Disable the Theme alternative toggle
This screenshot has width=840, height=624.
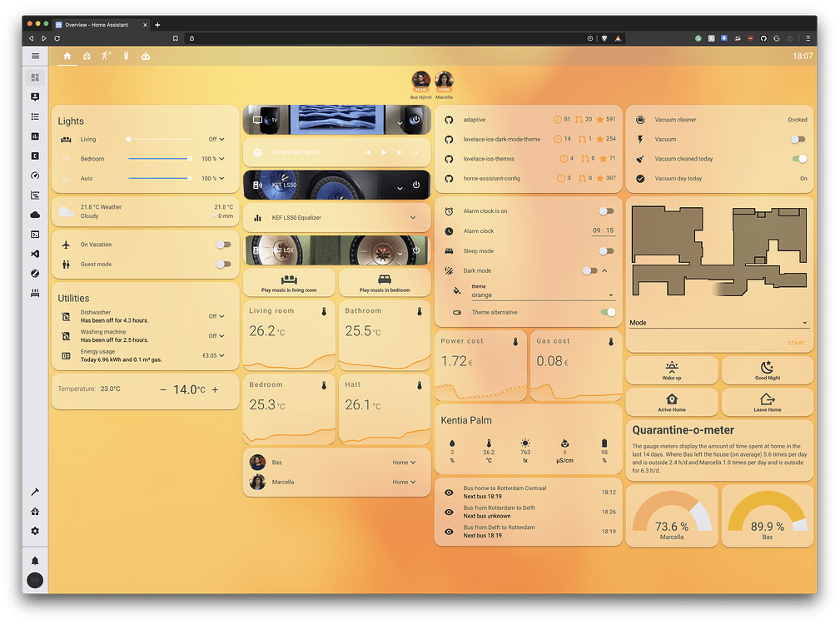pos(609,313)
